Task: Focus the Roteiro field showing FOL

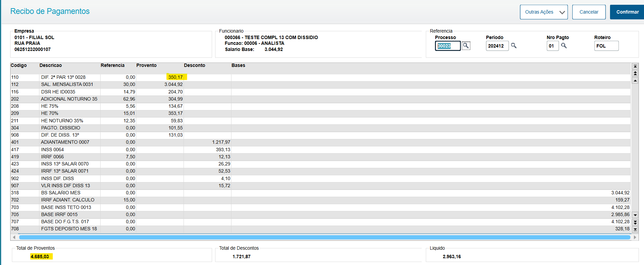Action: coord(606,46)
